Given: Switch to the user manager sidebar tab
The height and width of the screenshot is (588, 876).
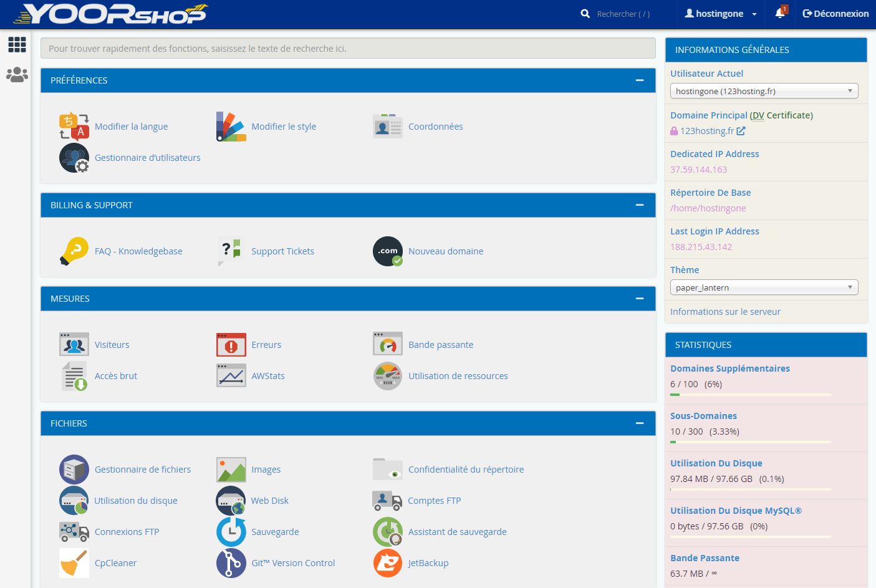Looking at the screenshot, I should 16,74.
